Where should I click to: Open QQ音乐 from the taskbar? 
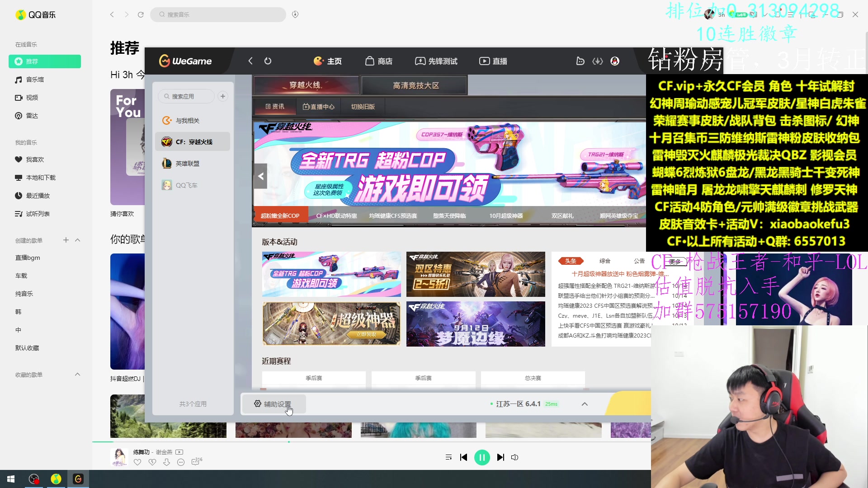56,479
